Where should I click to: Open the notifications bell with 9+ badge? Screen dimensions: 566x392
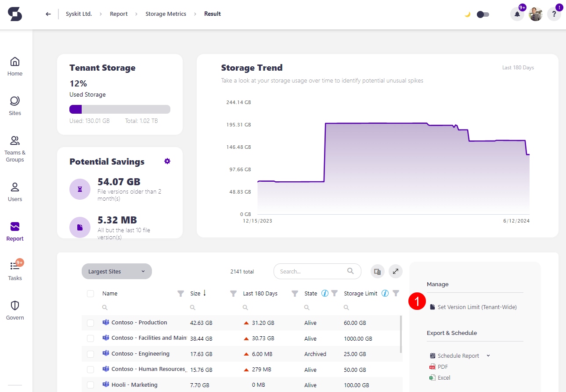pos(517,14)
